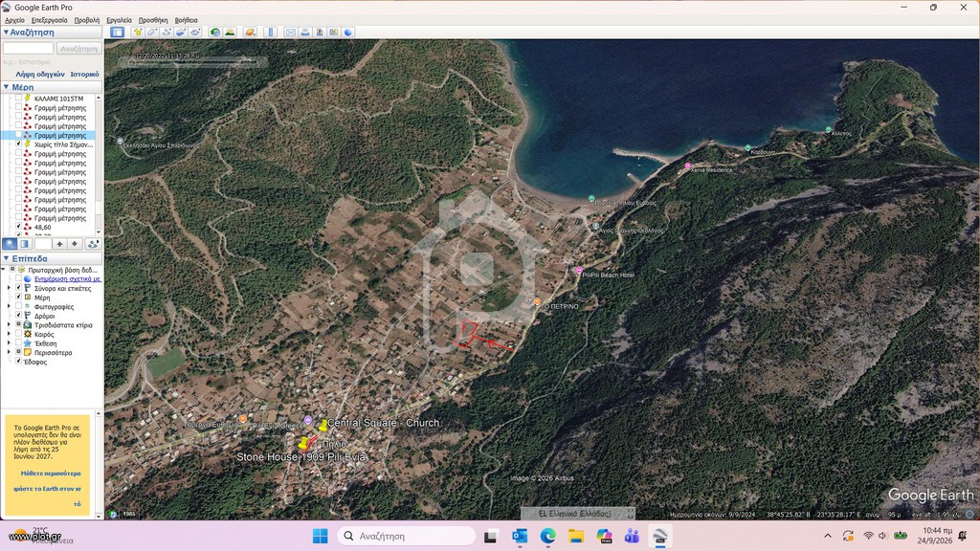
Task: Enable the Φωτογραφίες layer checkbox
Action: (19, 307)
